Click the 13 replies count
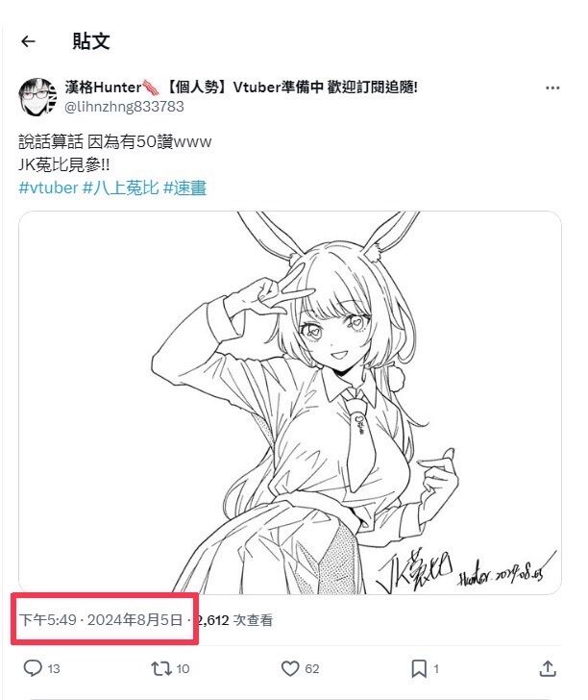588x700 pixels. pos(54,669)
